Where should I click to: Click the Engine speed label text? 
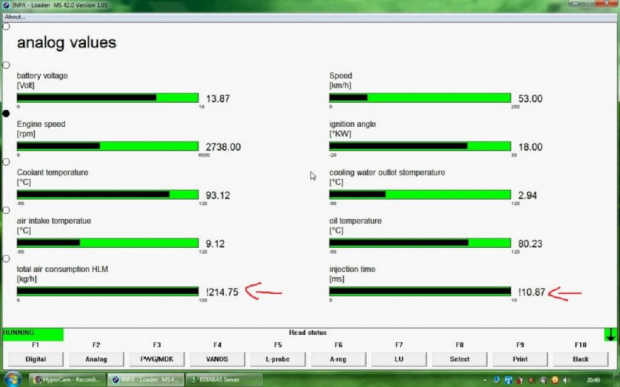(41, 124)
